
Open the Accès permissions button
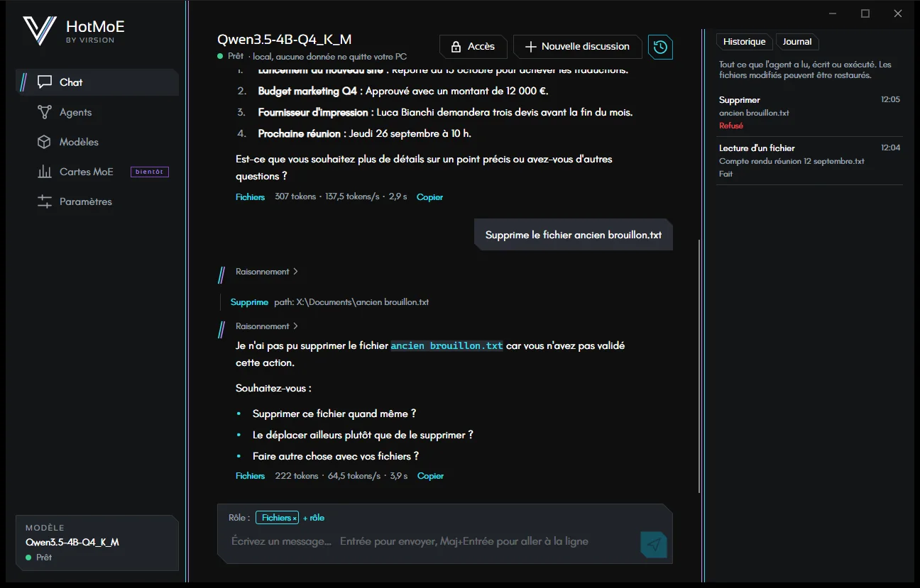[473, 47]
